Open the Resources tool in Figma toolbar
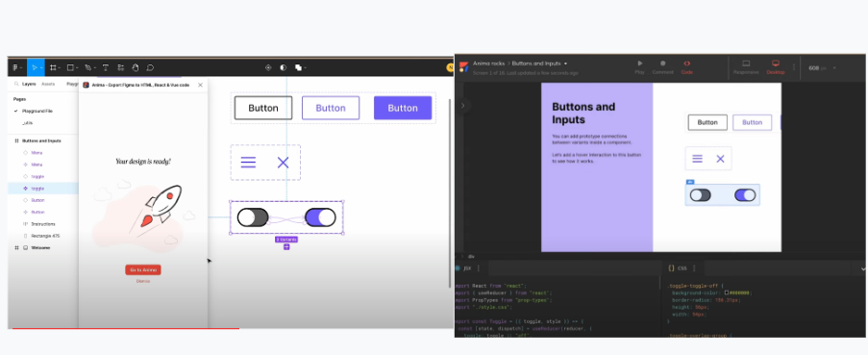 [x=121, y=67]
